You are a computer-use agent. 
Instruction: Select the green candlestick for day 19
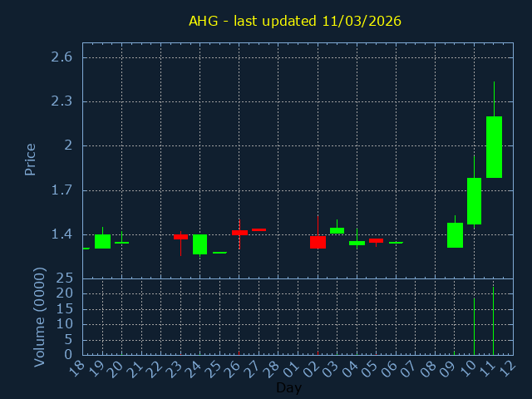[x=102, y=241]
